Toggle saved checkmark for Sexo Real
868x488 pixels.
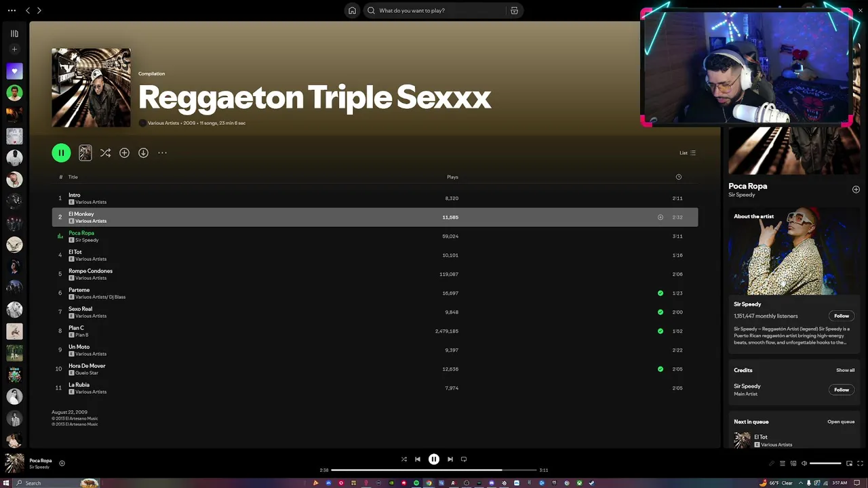tap(660, 312)
